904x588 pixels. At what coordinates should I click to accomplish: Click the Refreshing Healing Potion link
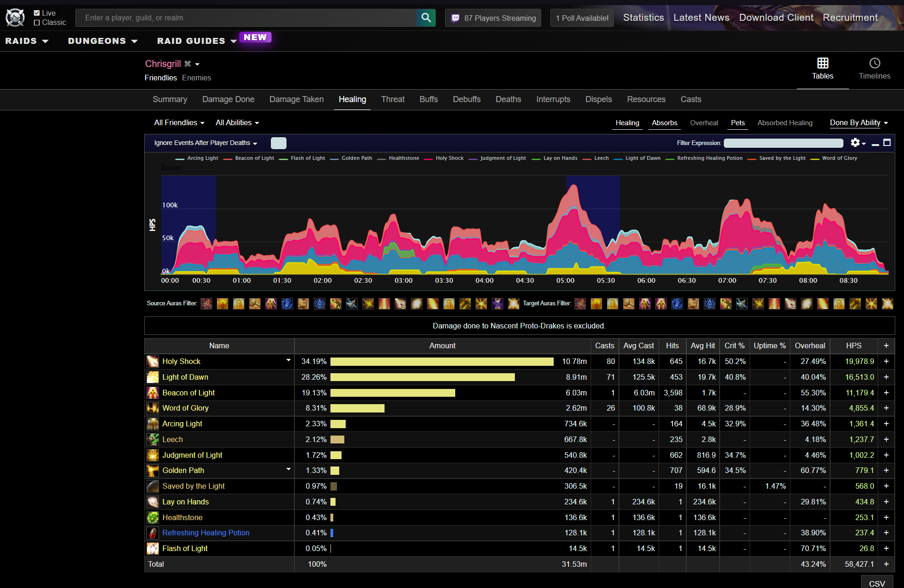pyautogui.click(x=206, y=533)
